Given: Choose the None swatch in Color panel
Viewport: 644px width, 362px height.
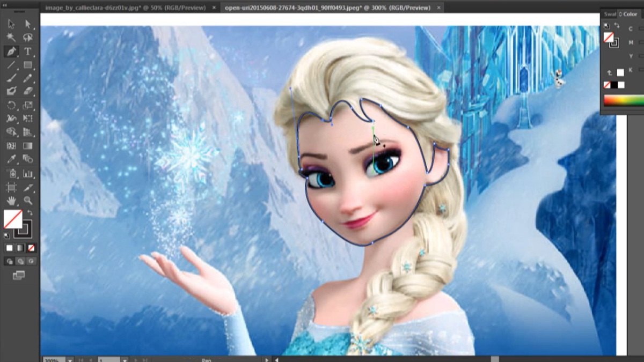Looking at the screenshot, I should point(607,85).
